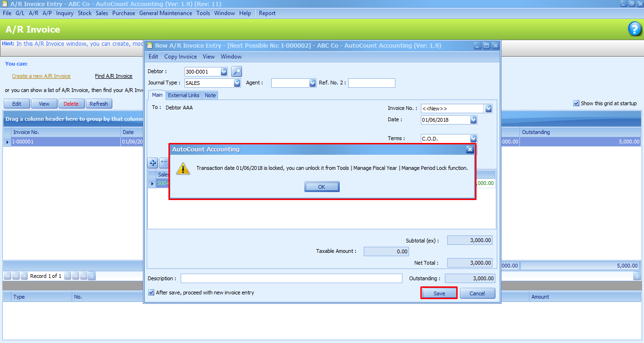Click the Refresh button
The width and height of the screenshot is (644, 343).
pos(99,104)
